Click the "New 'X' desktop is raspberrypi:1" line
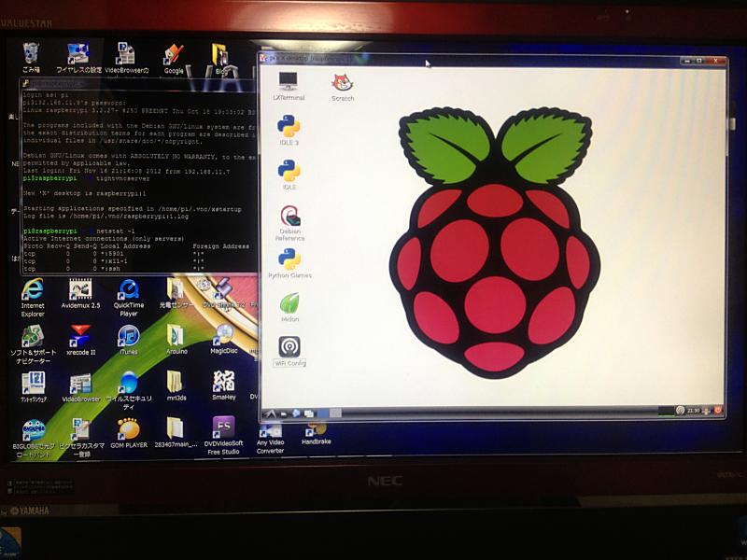The width and height of the screenshot is (747, 560). pos(84,194)
